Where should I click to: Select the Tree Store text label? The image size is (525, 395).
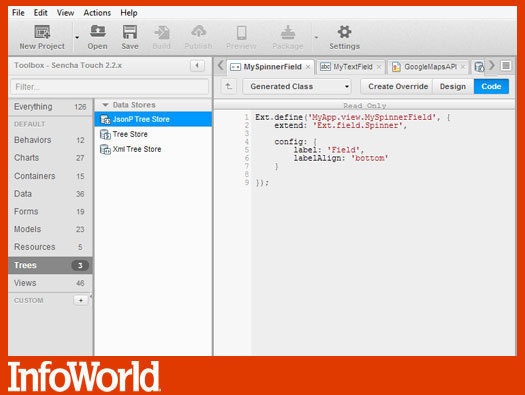(130, 134)
